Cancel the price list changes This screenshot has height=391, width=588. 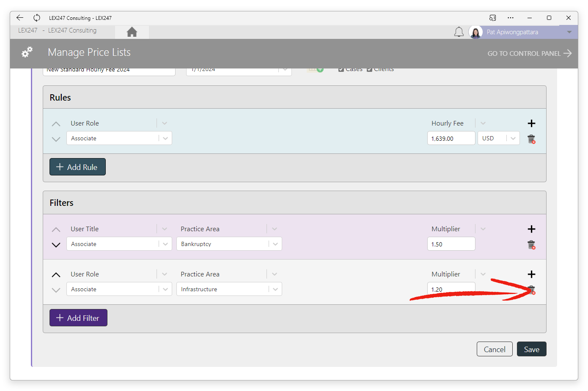495,349
